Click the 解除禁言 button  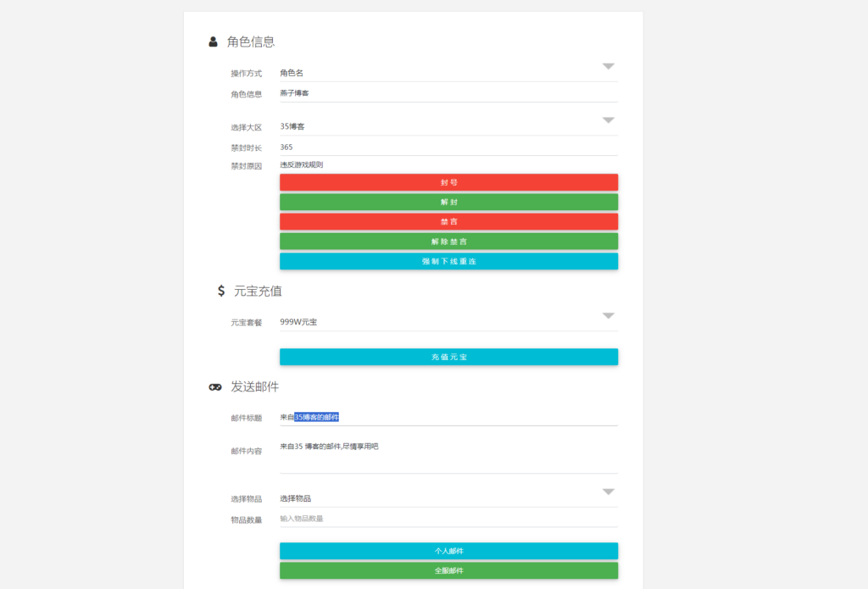click(448, 242)
